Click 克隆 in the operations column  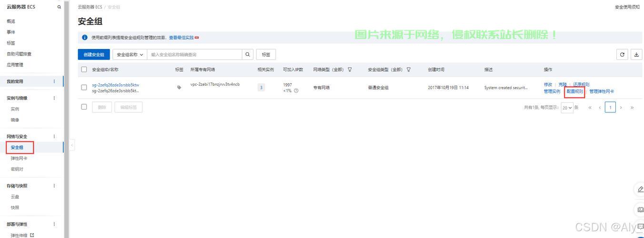[x=563, y=84]
